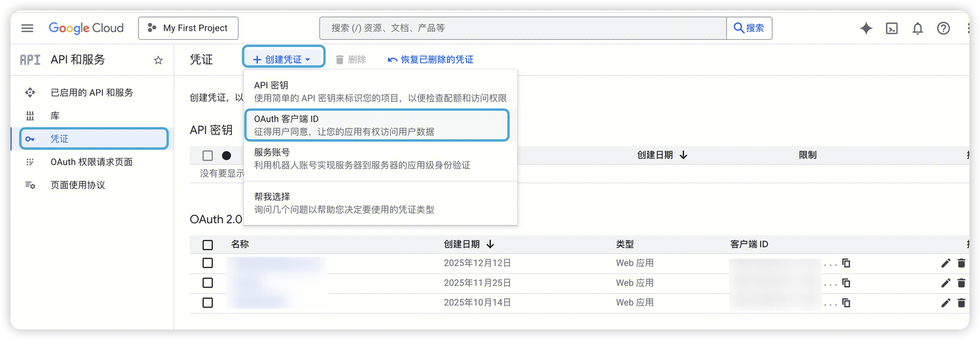Edit the 2025年10月14日 OAuth client
Screen dimensions: 980x340
coord(945,302)
